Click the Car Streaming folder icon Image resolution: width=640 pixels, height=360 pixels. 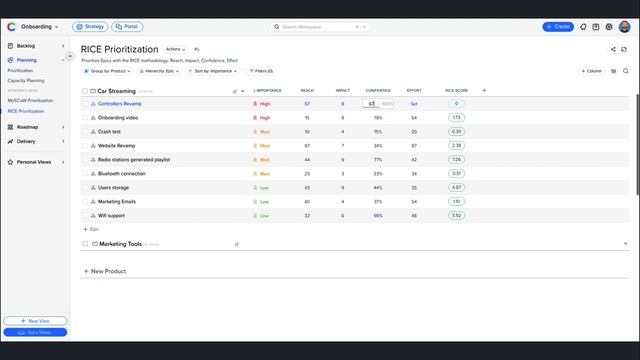[93, 91]
